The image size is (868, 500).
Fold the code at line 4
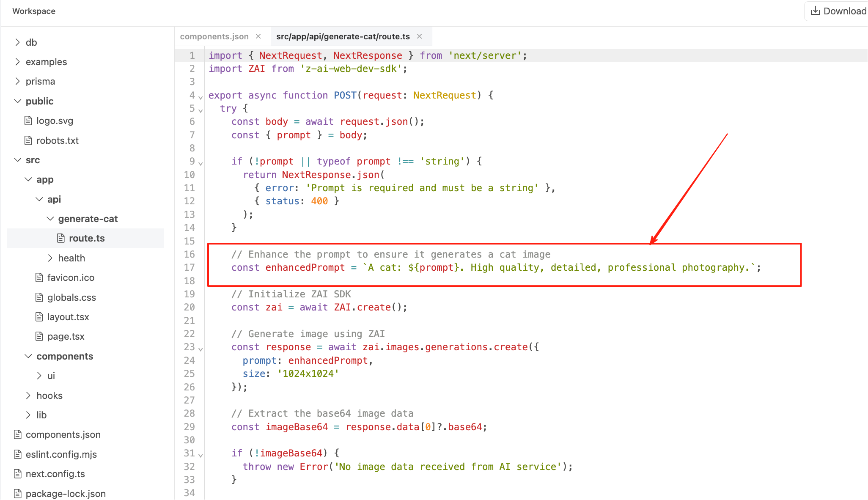tap(201, 97)
